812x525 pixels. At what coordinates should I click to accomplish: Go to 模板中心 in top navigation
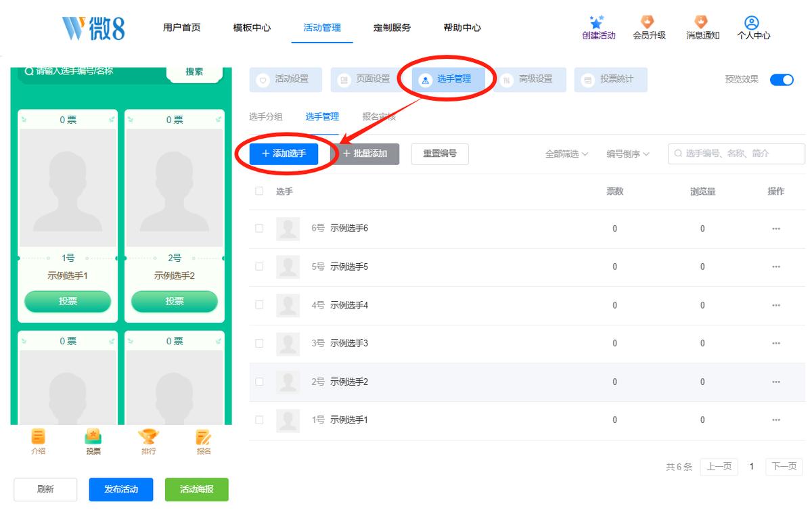click(x=252, y=28)
